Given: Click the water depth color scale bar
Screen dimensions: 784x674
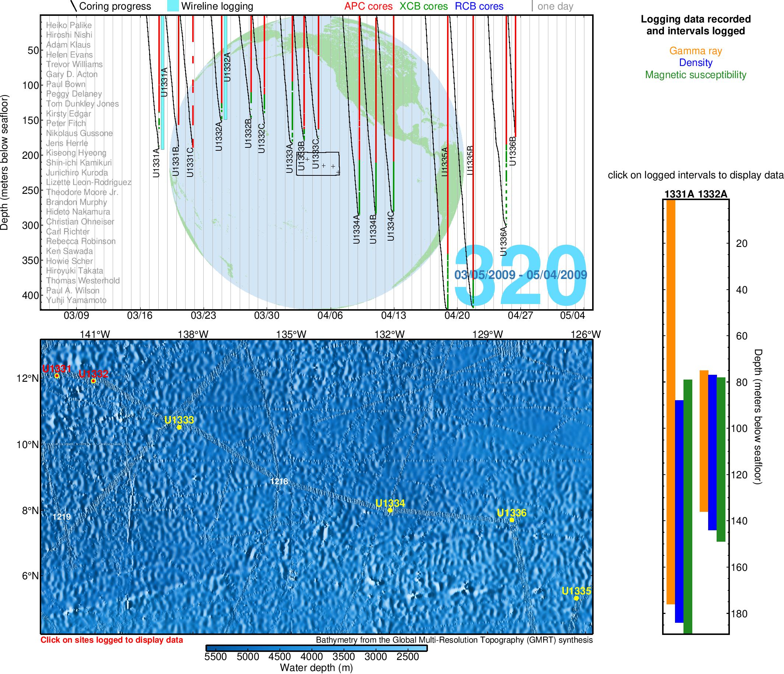Looking at the screenshot, I should coord(316,648).
